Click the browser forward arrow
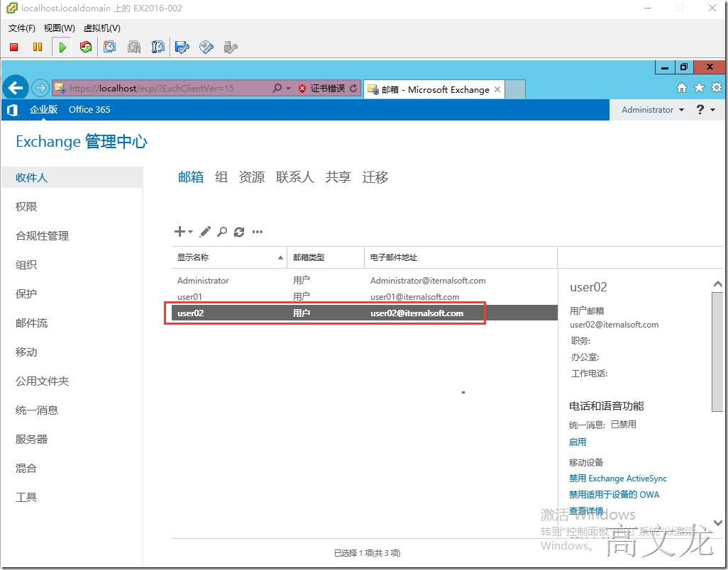The height and width of the screenshot is (570, 728). (x=40, y=88)
